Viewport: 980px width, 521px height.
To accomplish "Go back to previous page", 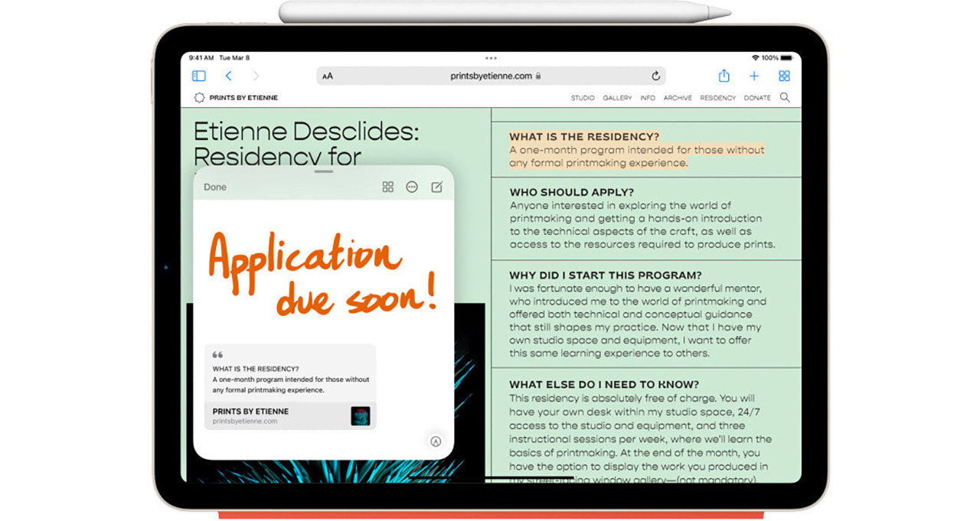I will [228, 76].
